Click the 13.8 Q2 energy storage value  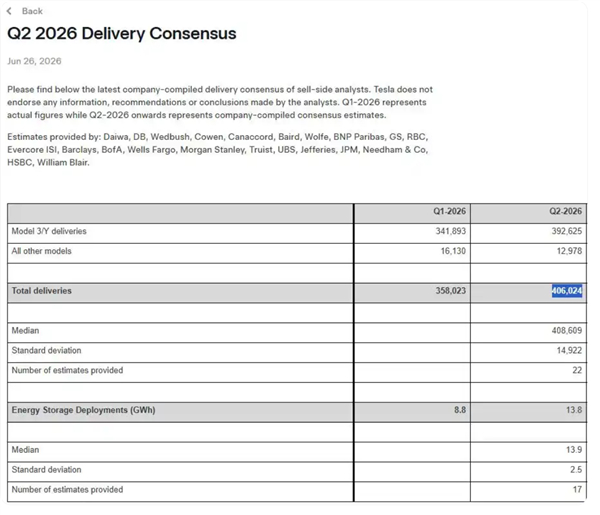(574, 410)
